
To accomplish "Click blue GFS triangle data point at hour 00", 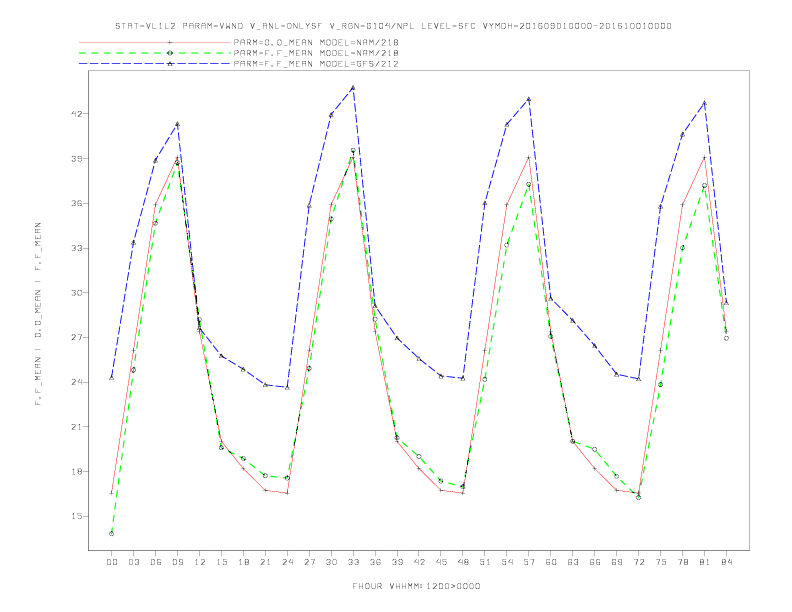I will (112, 377).
